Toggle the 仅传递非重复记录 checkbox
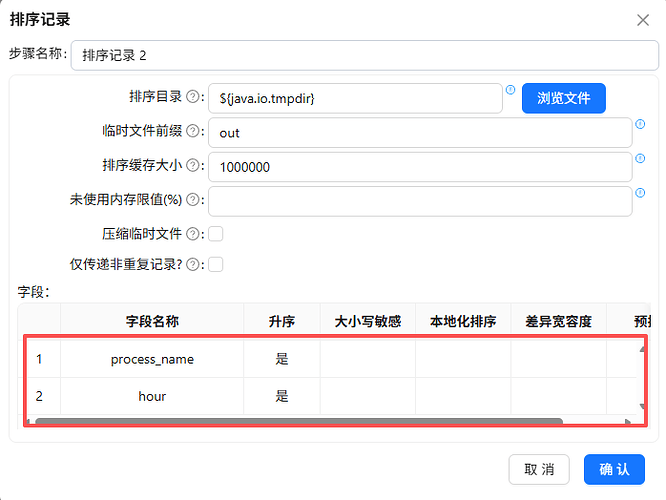666x500 pixels. (216, 264)
